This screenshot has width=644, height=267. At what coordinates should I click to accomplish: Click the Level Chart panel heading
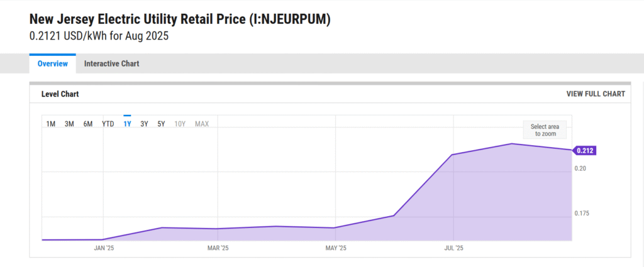tap(60, 94)
